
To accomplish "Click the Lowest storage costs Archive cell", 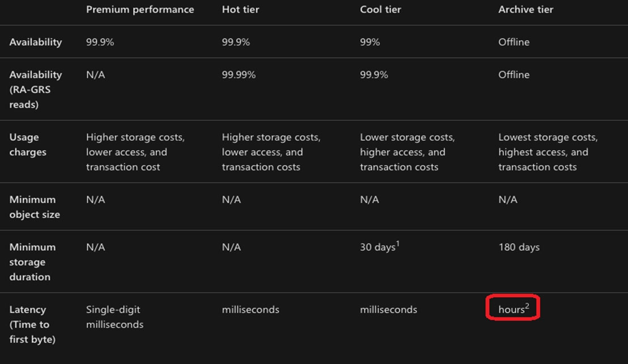I will pos(548,152).
